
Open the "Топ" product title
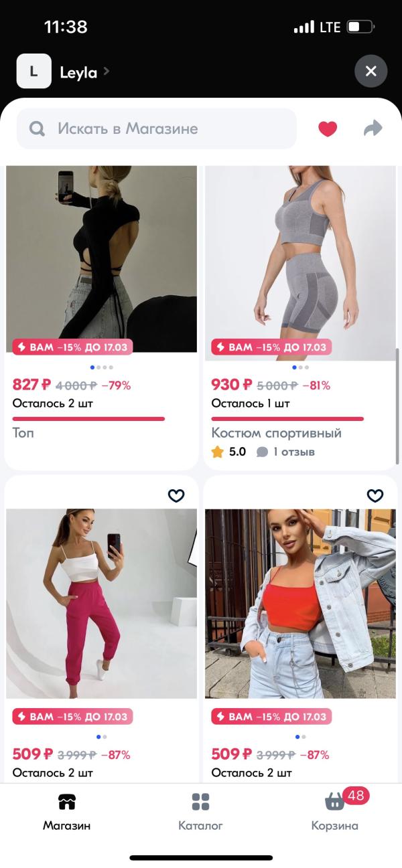(23, 433)
